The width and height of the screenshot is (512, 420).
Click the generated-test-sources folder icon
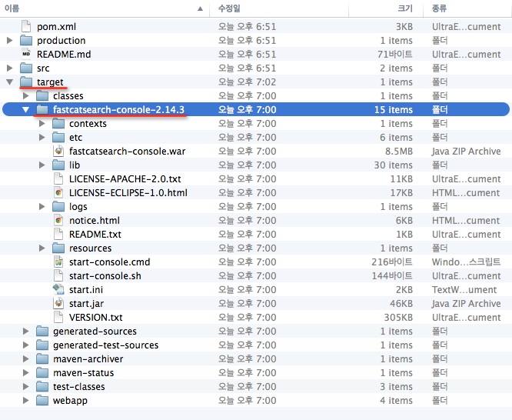tap(42, 345)
